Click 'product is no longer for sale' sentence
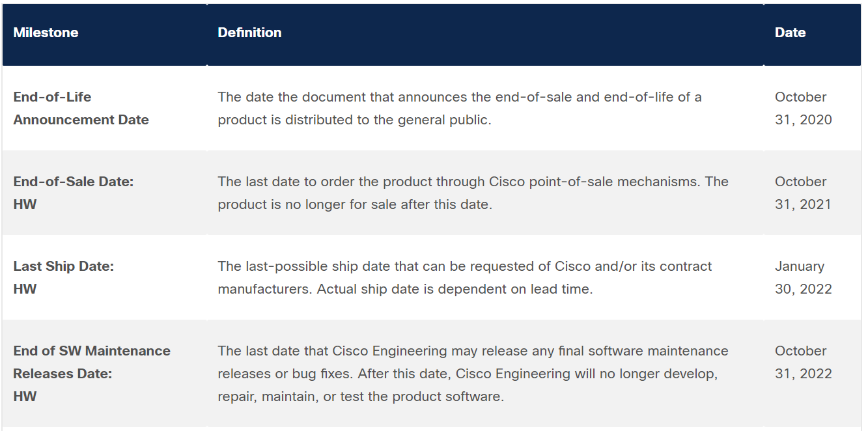 (x=355, y=204)
